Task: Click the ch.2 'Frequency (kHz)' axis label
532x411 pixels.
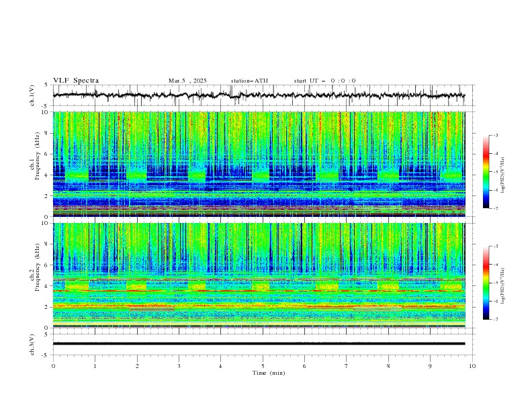Action: click(38, 267)
